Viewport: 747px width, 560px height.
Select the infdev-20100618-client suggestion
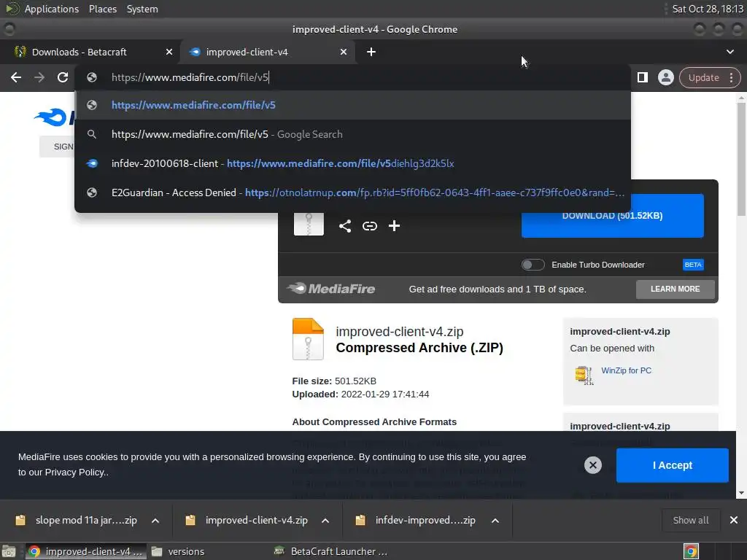click(352, 163)
